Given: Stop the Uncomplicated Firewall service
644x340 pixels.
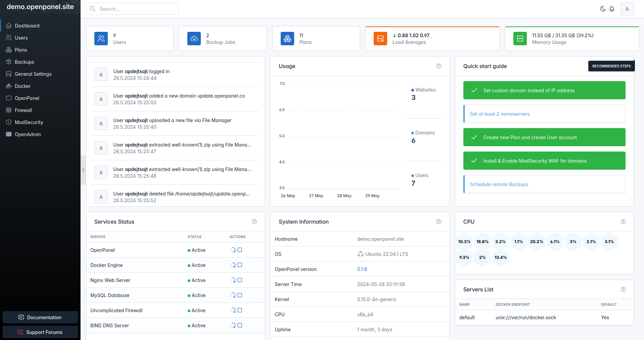Looking at the screenshot, I should (x=240, y=310).
